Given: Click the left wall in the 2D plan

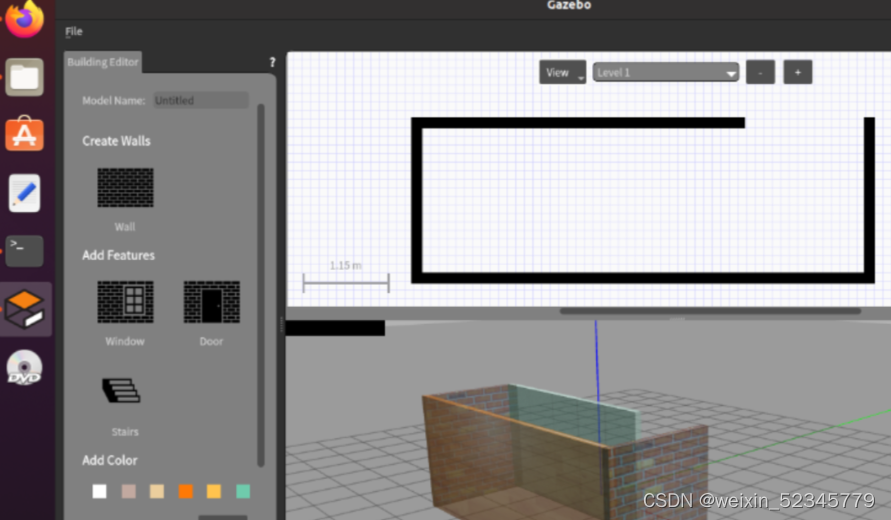Looking at the screenshot, I should tap(417, 200).
